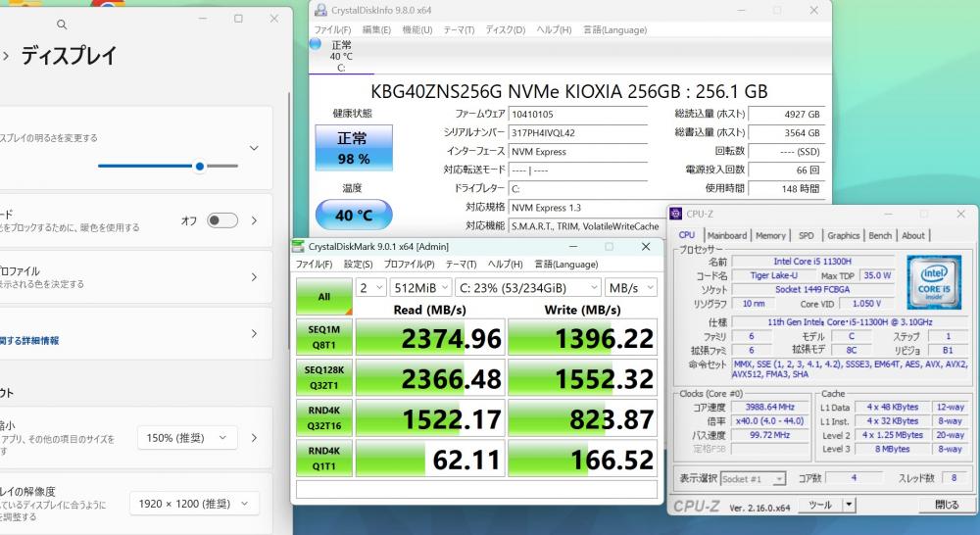Open ヘルプ(H) menu in CrystalDiskInfo
This screenshot has width=980, height=535.
click(554, 30)
